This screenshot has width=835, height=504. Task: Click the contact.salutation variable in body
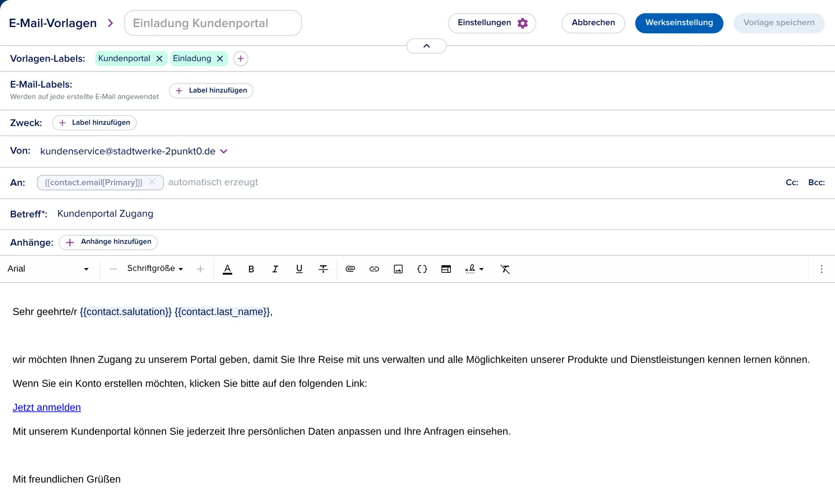click(126, 312)
